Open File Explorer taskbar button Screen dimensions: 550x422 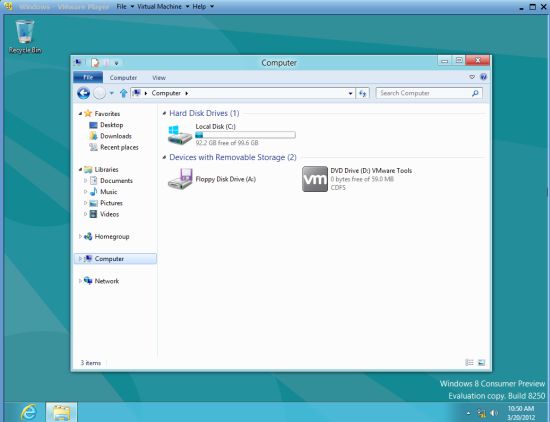coord(61,412)
